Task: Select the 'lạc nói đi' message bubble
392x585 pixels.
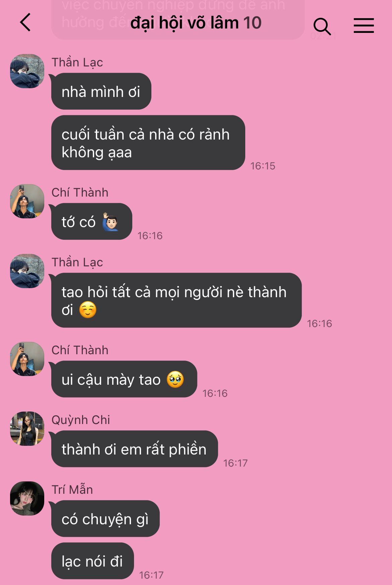Action: coord(92,561)
